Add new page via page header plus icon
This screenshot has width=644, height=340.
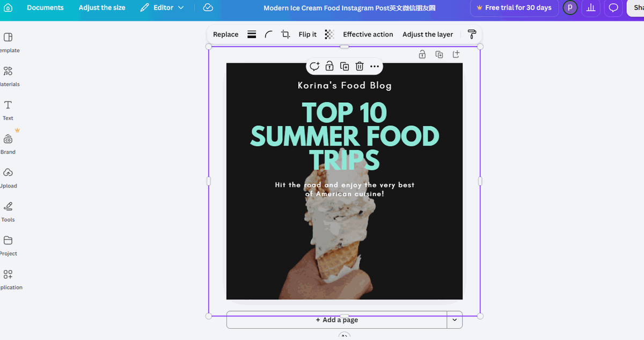click(x=456, y=54)
